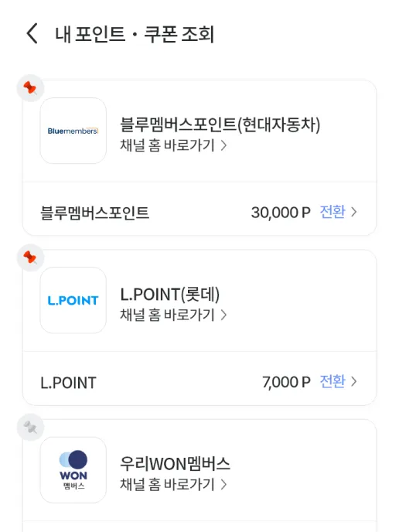
Task: Pin the 우리WON멤버스 card
Action: tap(30, 427)
